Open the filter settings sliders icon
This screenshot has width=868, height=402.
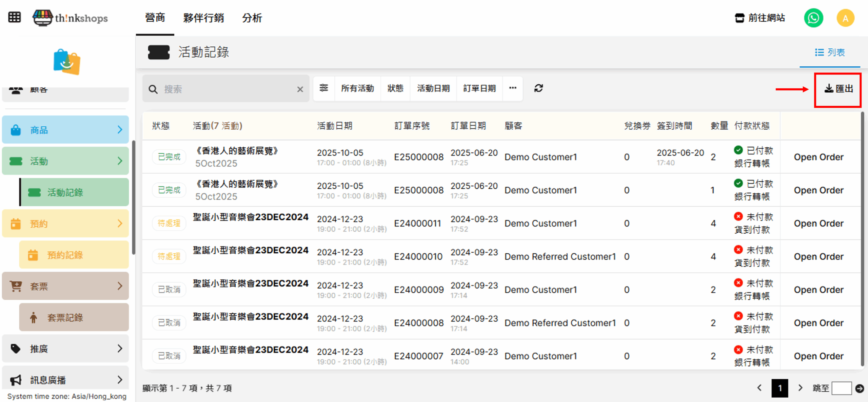[x=324, y=88]
